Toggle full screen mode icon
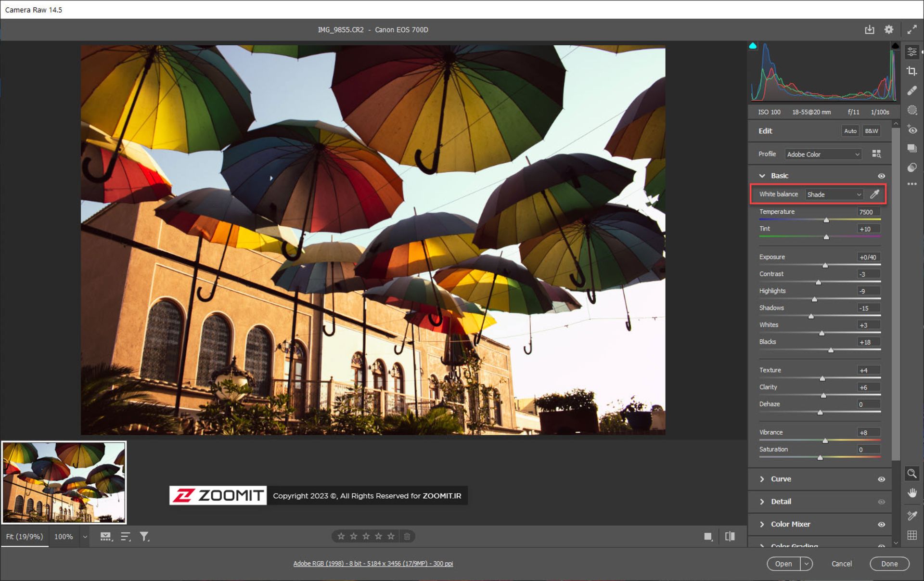The image size is (924, 581). tap(911, 30)
